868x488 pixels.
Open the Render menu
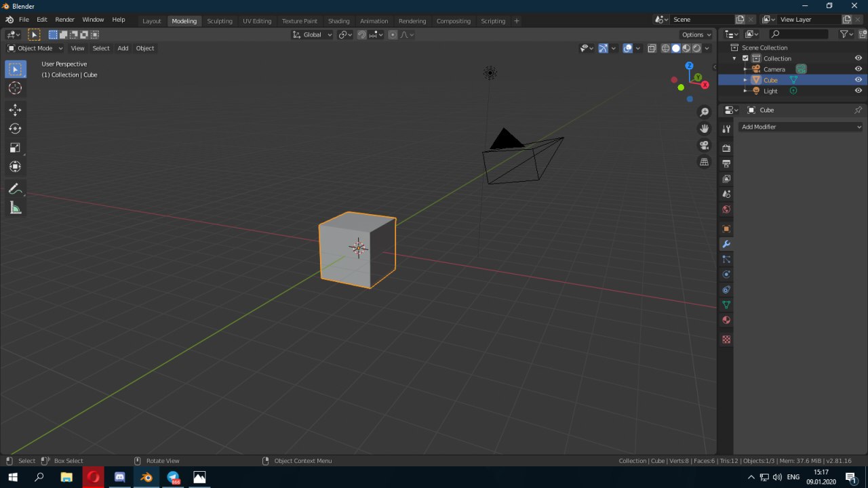64,20
